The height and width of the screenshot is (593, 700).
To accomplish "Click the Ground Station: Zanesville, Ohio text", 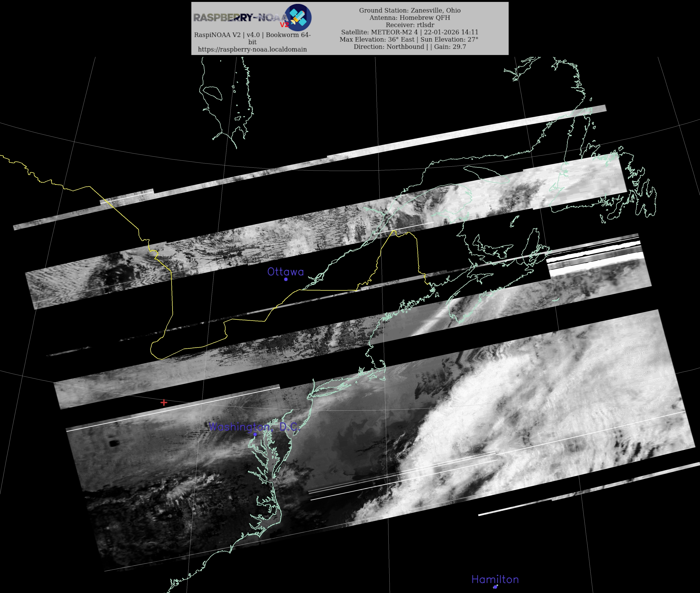I will point(410,11).
